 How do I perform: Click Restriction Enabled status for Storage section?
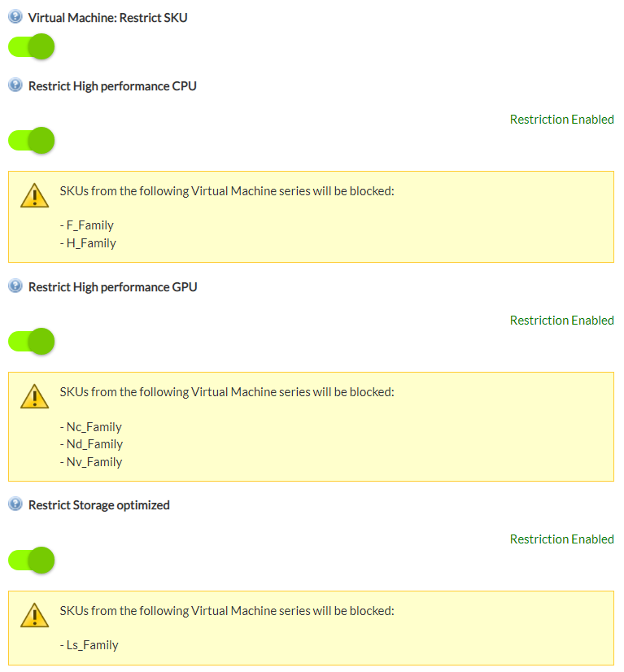click(562, 539)
